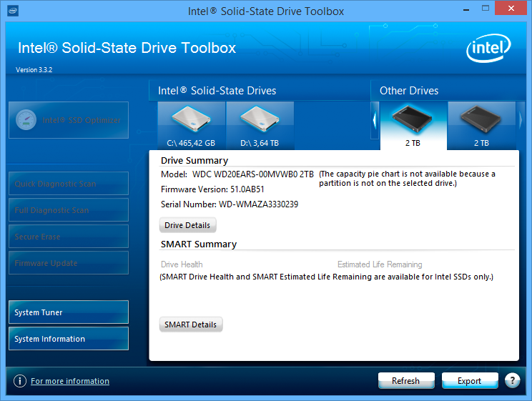Image resolution: width=532 pixels, height=401 pixels.
Task: Click the model text WDC WD20EARS-00MVWB0 2TB
Action: tap(253, 174)
